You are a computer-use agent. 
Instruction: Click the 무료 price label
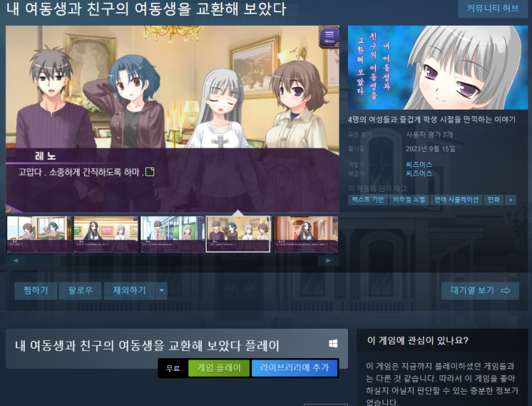point(173,368)
